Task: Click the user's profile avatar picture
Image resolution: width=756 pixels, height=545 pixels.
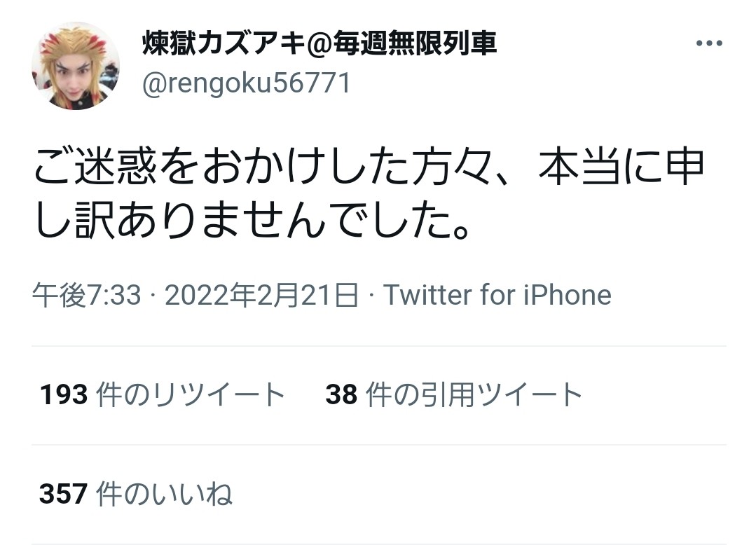Action: tap(76, 66)
